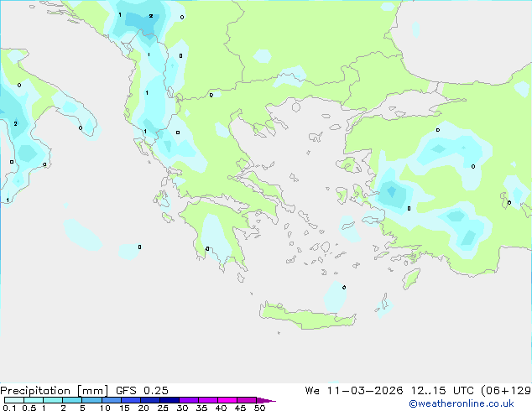Pick the legend swatch between 1 and 2

tap(53, 400)
